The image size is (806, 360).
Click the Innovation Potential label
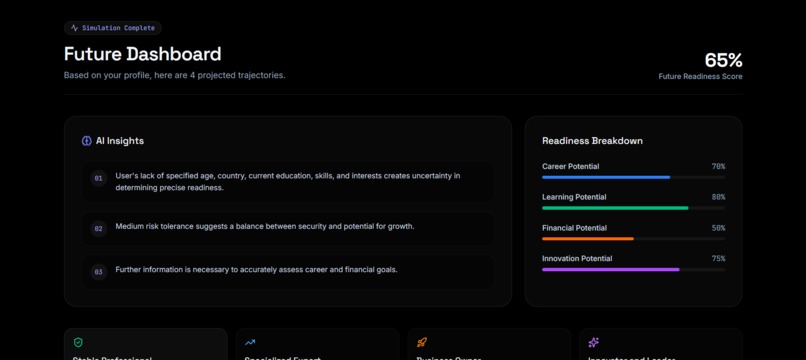pyautogui.click(x=577, y=259)
